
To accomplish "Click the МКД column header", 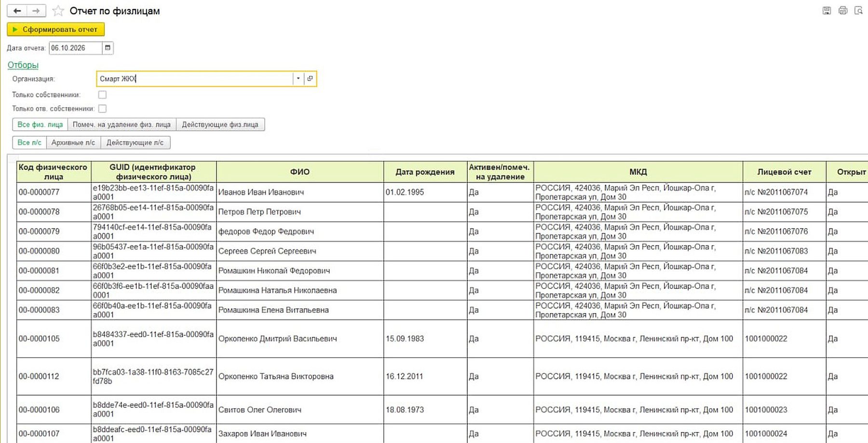I will tap(638, 172).
